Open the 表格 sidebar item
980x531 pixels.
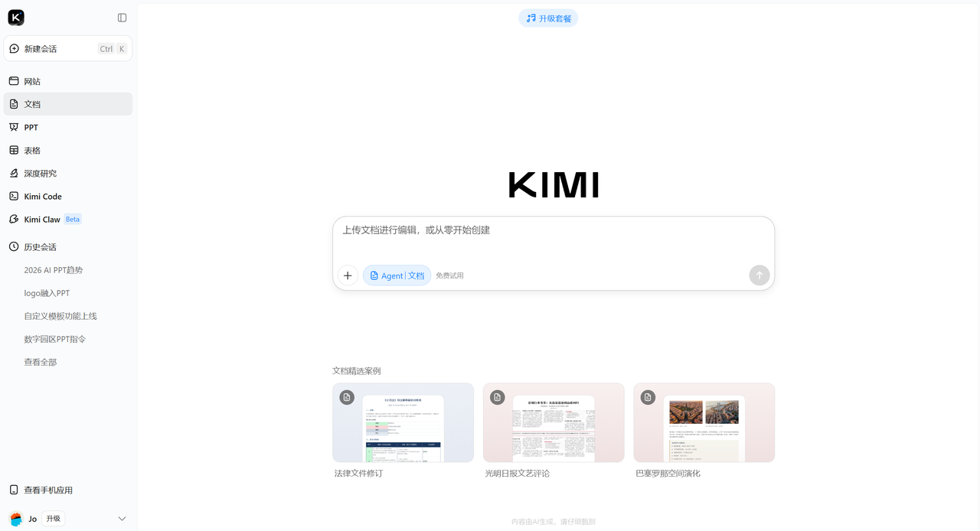68,150
